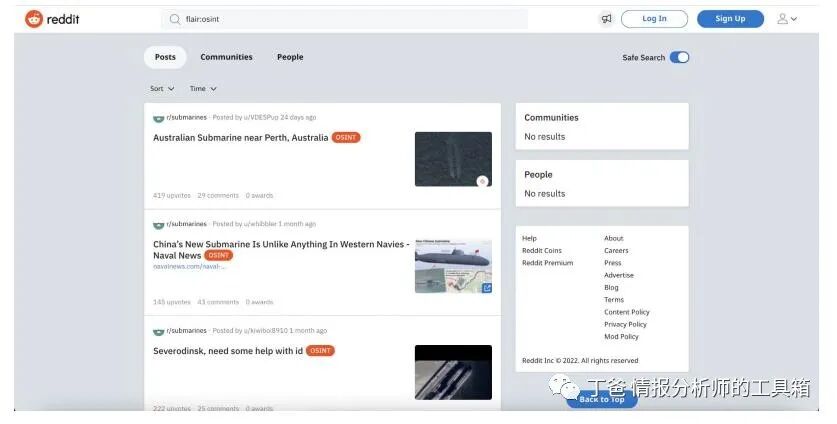Expand the Sort dropdown
The width and height of the screenshot is (837, 424).
click(x=162, y=89)
